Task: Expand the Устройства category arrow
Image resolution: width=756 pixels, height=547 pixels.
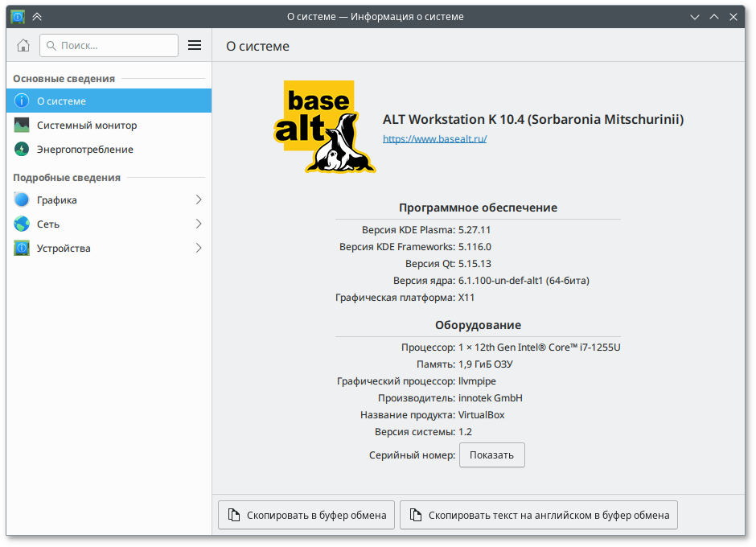Action: (x=198, y=249)
